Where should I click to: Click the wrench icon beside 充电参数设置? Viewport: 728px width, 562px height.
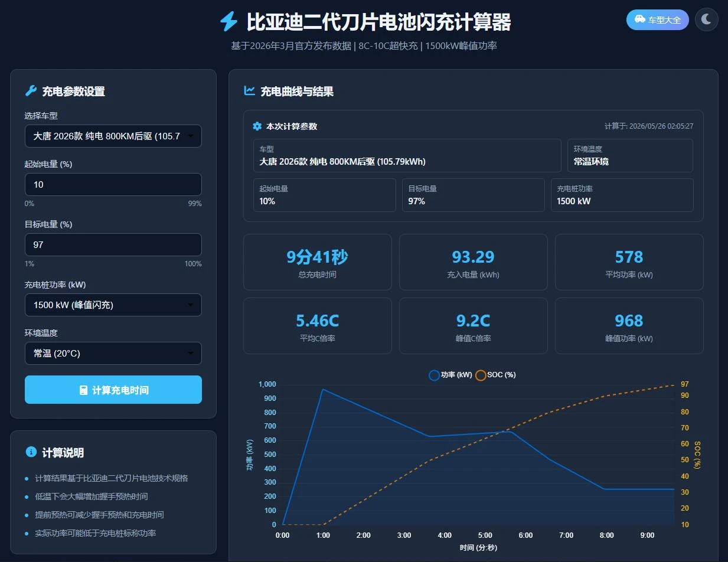[31, 91]
